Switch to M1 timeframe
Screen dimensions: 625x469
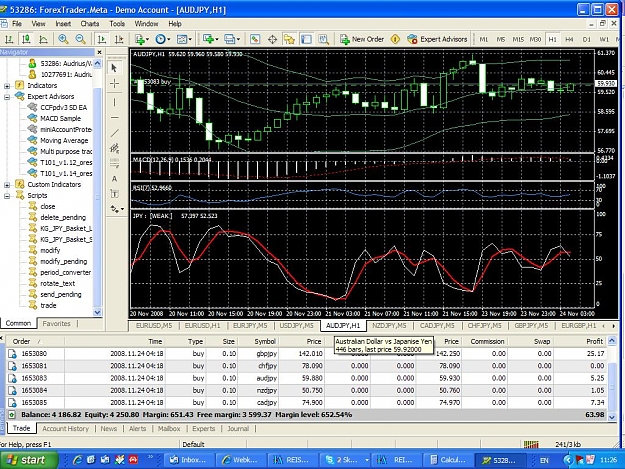[483, 39]
